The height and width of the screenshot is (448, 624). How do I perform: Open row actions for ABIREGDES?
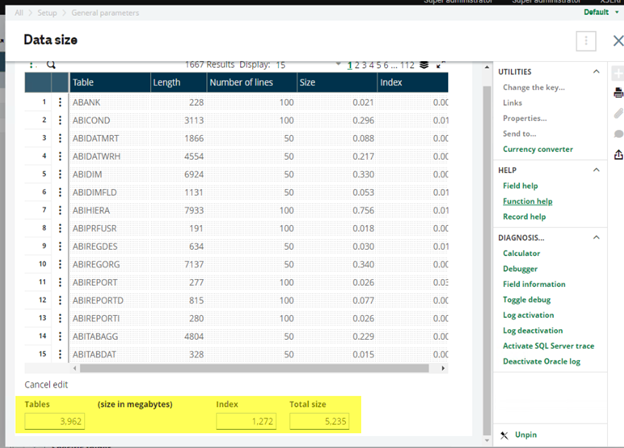click(x=60, y=246)
